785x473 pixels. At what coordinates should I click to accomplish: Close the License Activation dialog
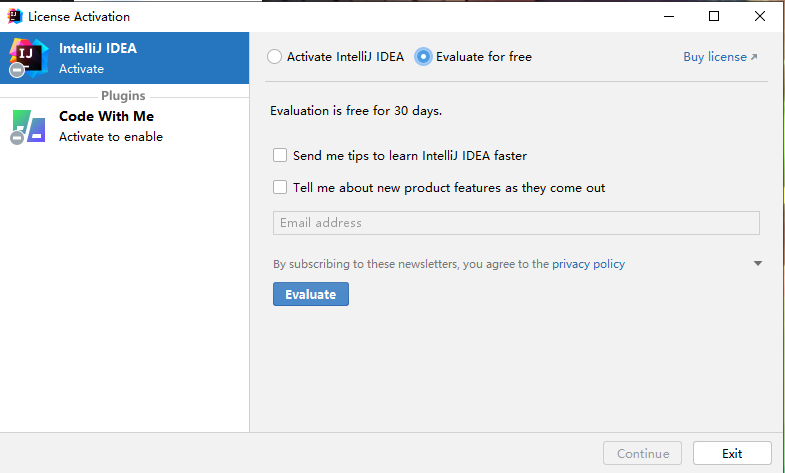point(760,16)
